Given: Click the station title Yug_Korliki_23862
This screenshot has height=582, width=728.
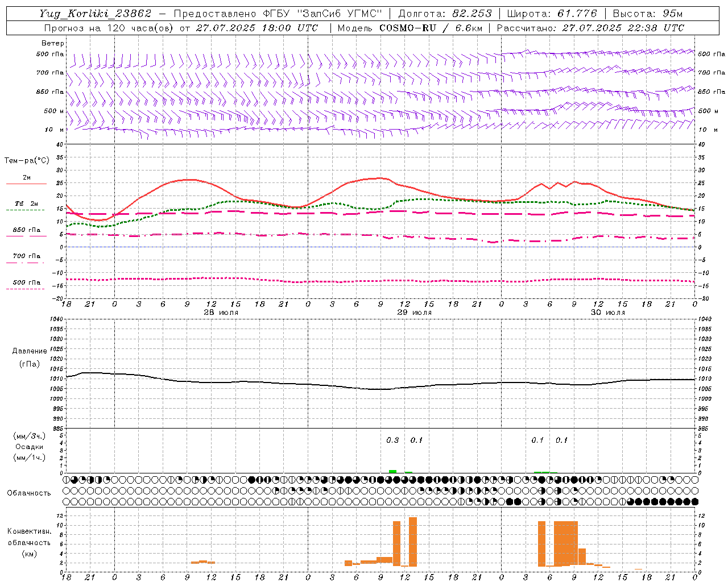Looking at the screenshot, I should point(96,14).
